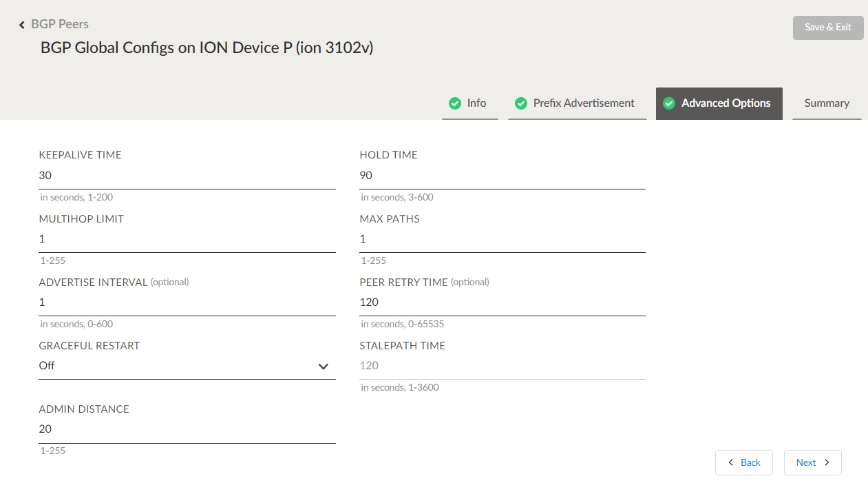Image resolution: width=868 pixels, height=483 pixels.
Task: Return via the BGP Peers link
Action: pyautogui.click(x=60, y=24)
